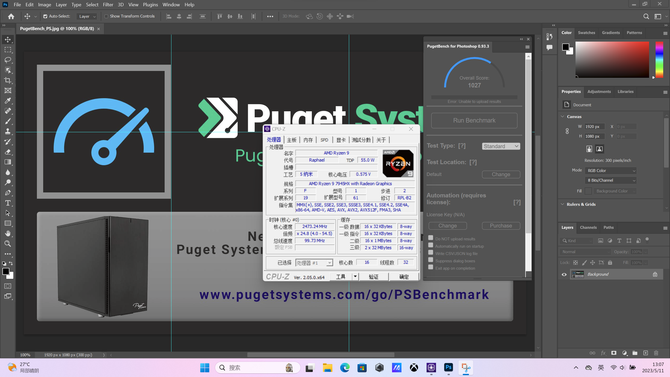The width and height of the screenshot is (670, 377).
Task: Select the Crop tool
Action: [x=8, y=80]
